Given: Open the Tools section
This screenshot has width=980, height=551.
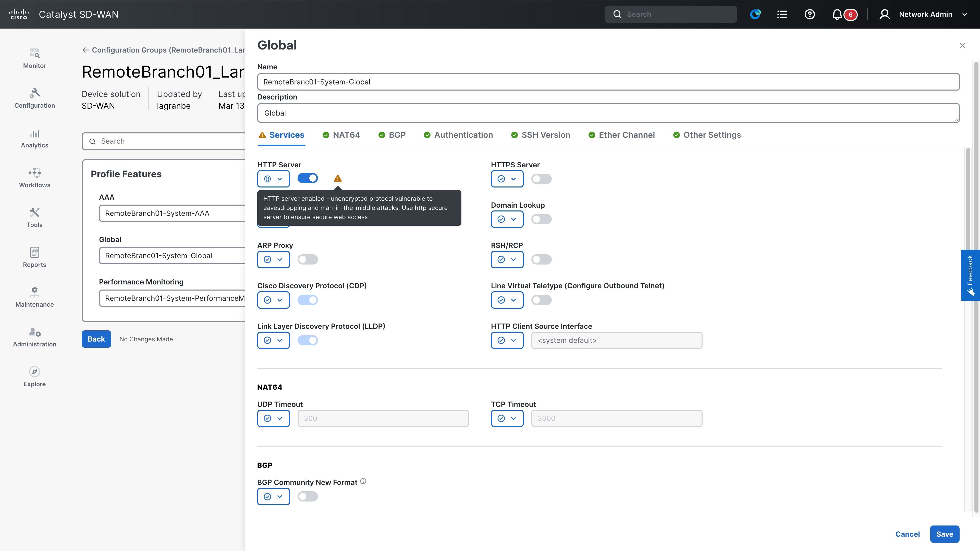Looking at the screenshot, I should tap(34, 218).
